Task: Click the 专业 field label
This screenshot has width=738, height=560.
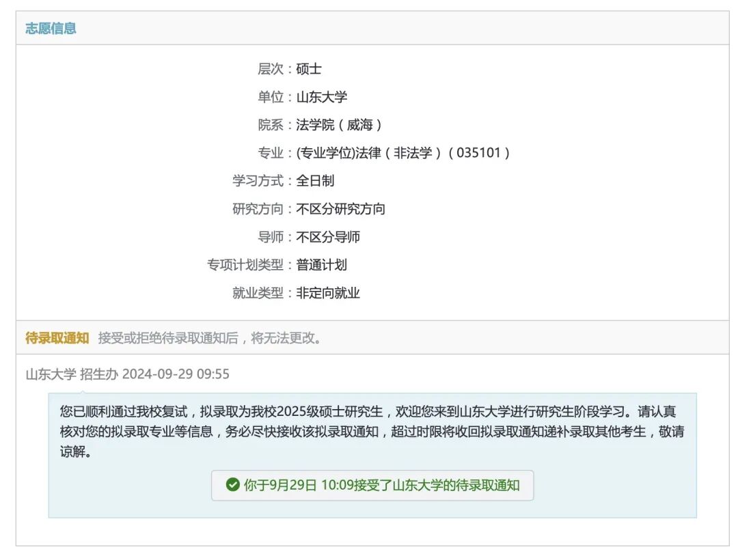Action: click(271, 153)
